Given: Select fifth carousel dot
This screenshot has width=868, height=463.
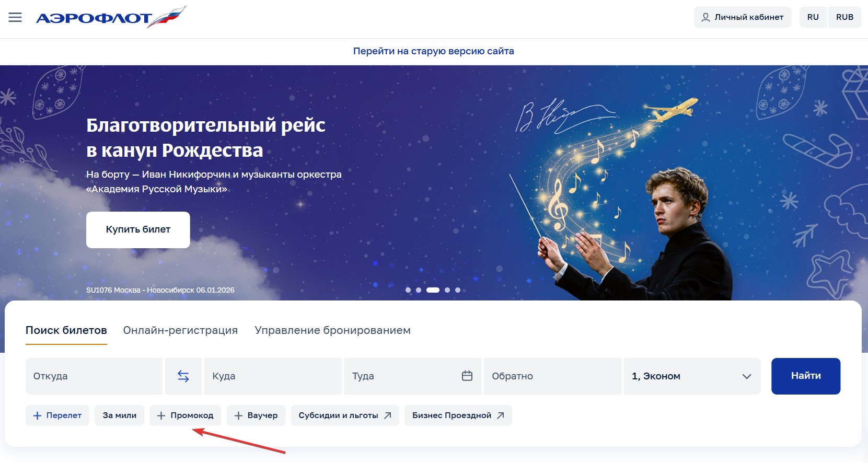Looking at the screenshot, I should click(x=458, y=290).
